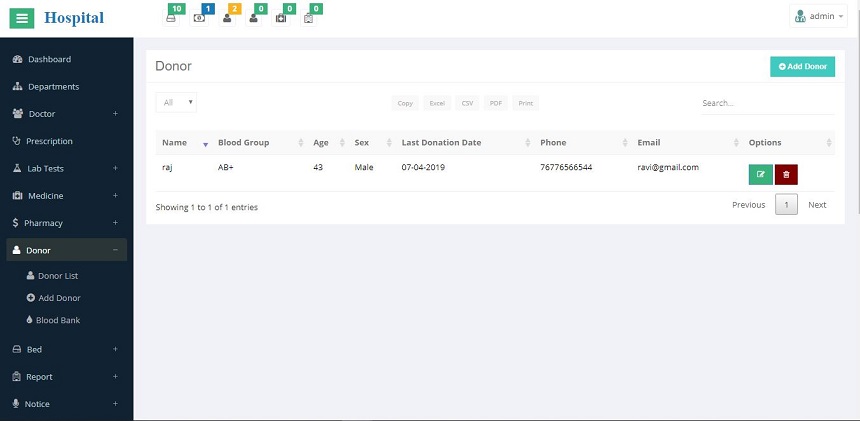Screen dimensions: 860x421
Task: Click the phone number 76776566544
Action: [566, 167]
